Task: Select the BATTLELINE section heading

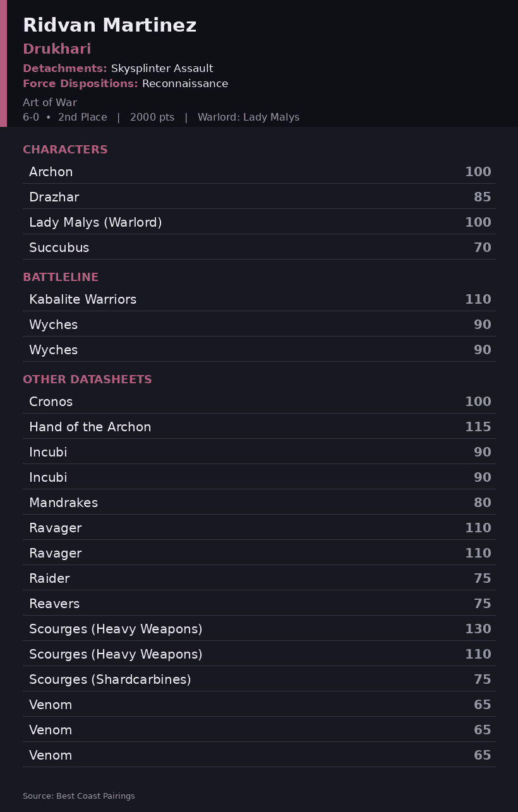Action: [x=61, y=277]
